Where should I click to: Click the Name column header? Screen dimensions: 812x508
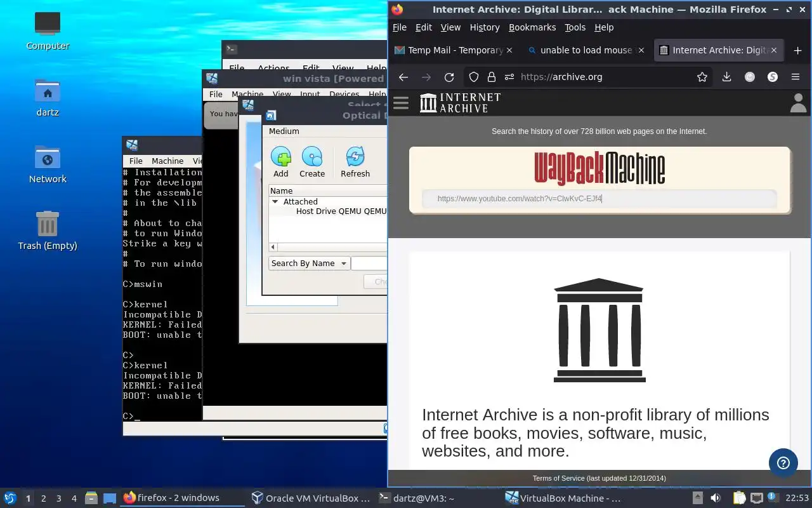coord(328,190)
